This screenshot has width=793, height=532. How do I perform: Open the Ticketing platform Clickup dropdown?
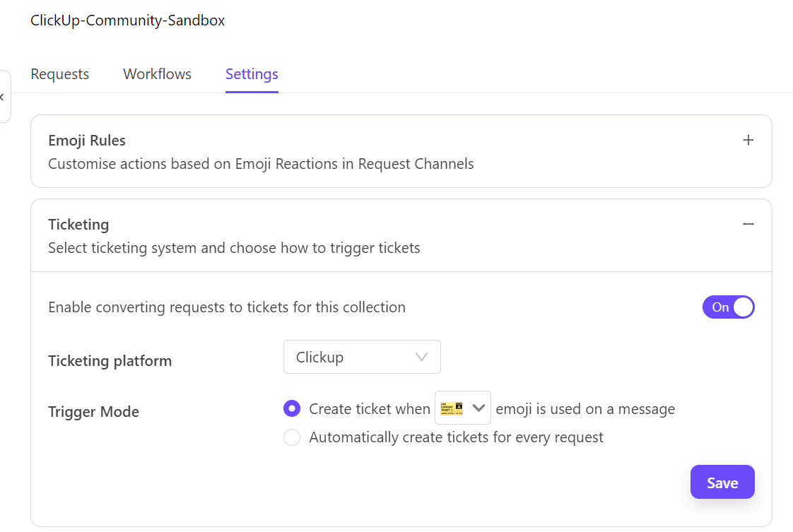tap(362, 357)
